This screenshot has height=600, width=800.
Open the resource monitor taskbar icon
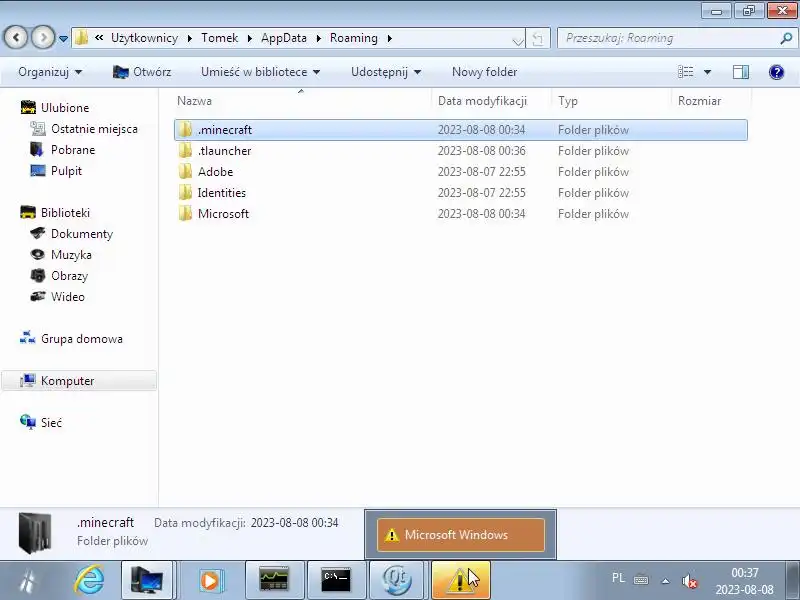point(274,581)
